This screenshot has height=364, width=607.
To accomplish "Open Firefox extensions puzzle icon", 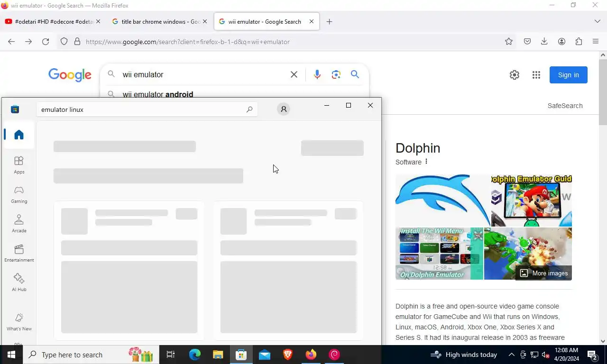I will [x=579, y=42].
